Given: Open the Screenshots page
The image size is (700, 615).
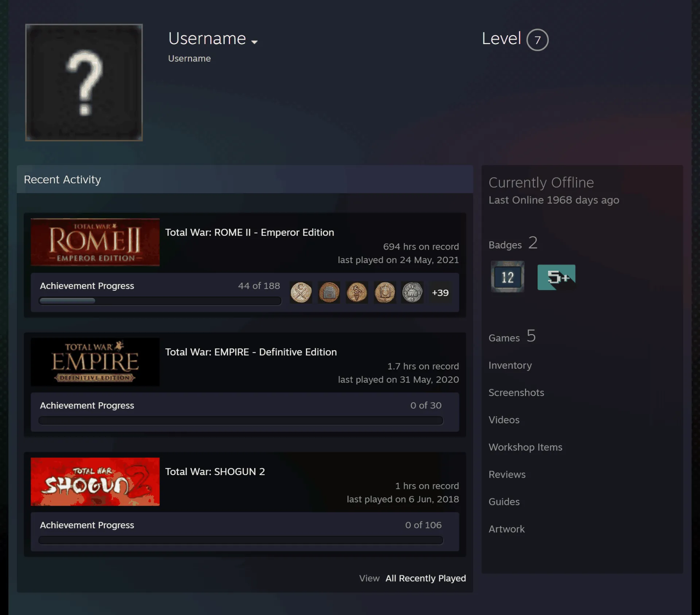Looking at the screenshot, I should pos(516,392).
